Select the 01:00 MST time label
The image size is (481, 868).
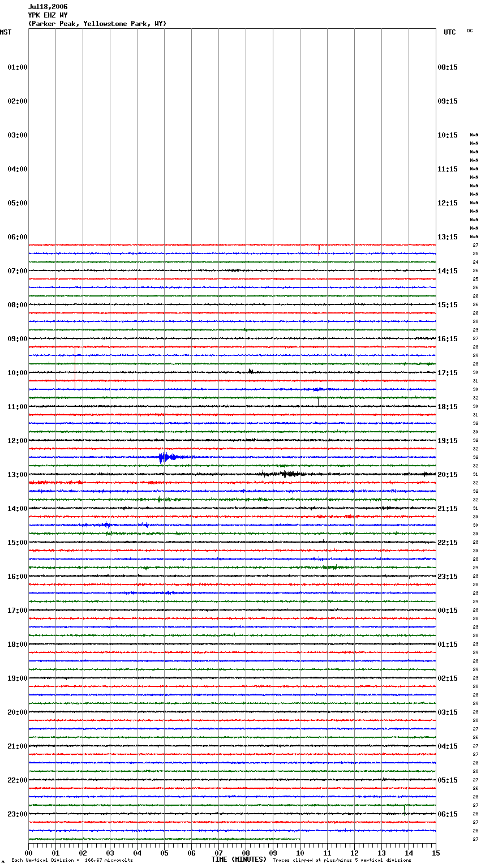(18, 67)
